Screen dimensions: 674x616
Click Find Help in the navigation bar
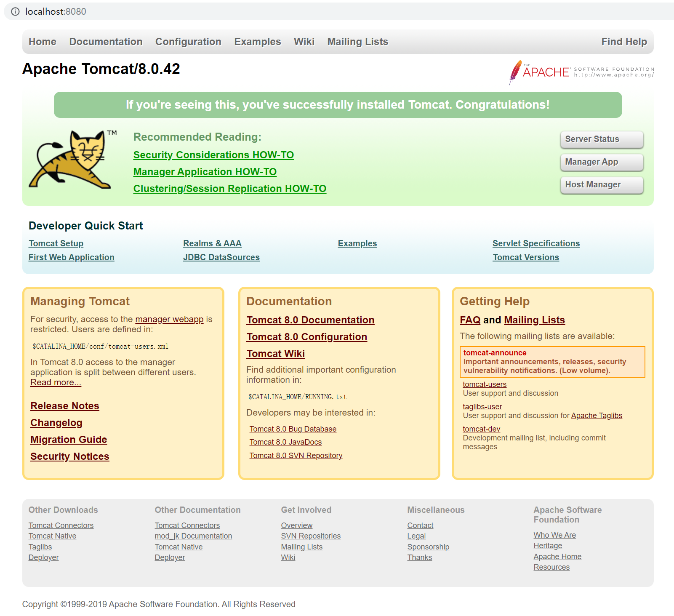tap(624, 42)
